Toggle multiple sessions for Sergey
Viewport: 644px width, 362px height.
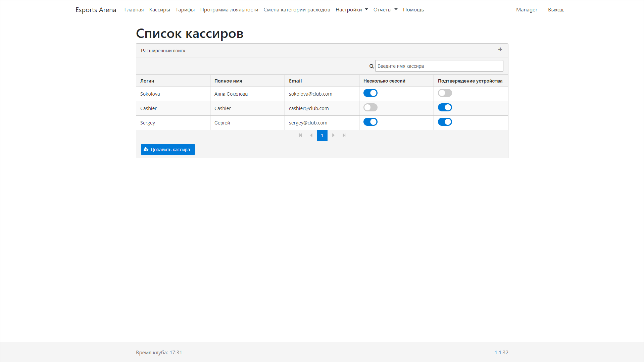[x=370, y=122]
